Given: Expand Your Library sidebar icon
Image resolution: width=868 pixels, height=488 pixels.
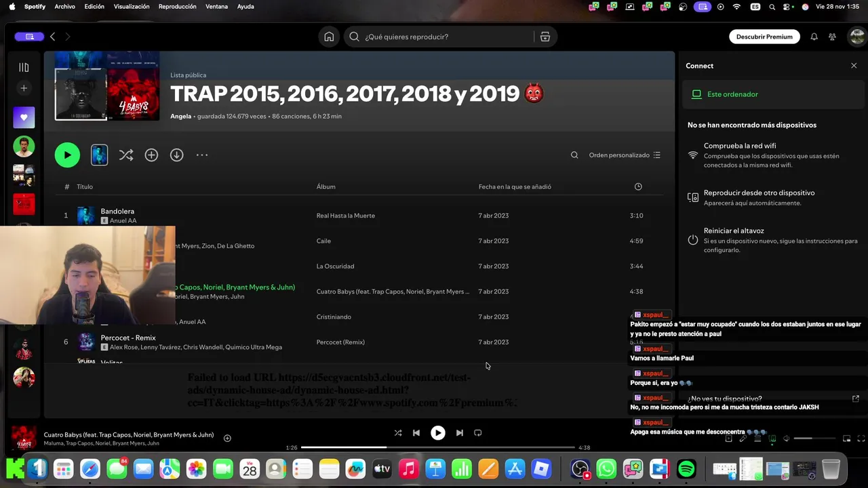Looking at the screenshot, I should tap(24, 67).
